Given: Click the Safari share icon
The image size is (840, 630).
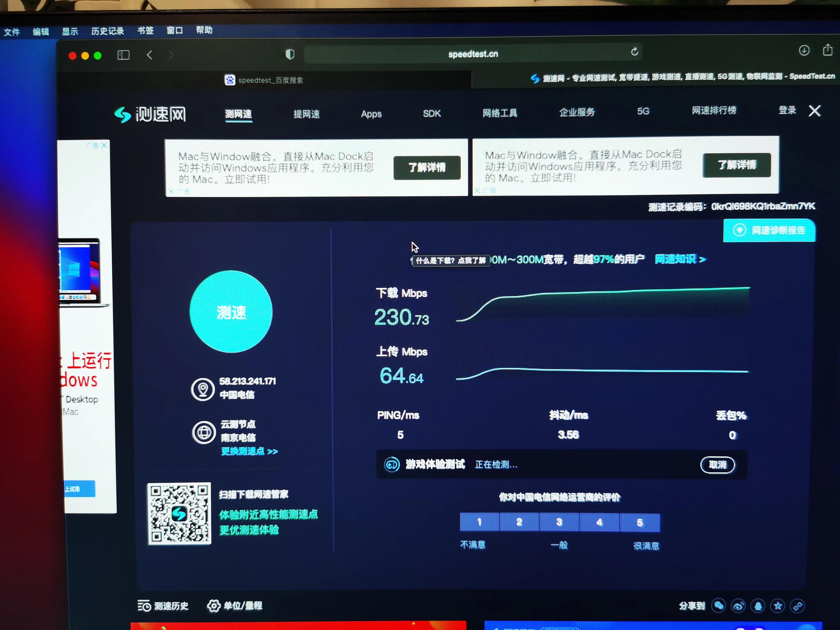Looking at the screenshot, I should 828,50.
